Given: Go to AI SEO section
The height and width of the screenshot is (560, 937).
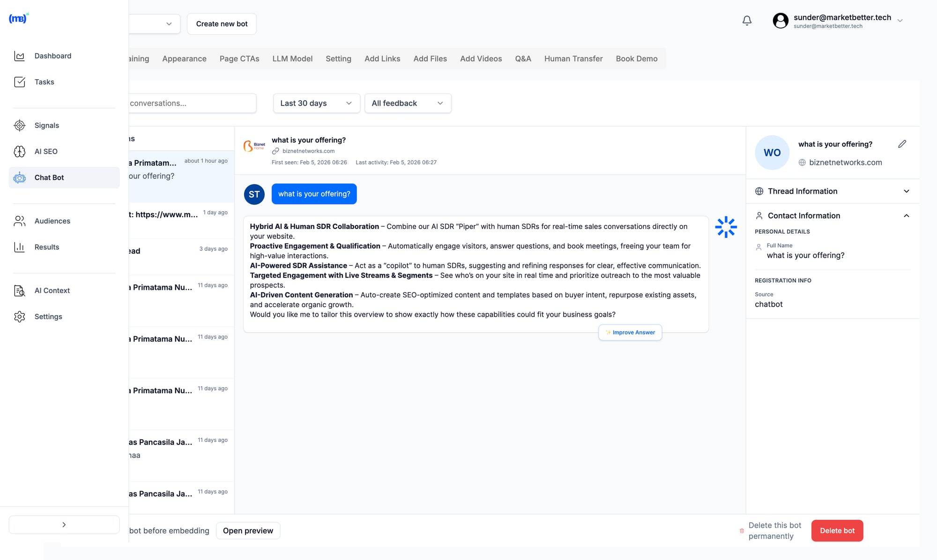Looking at the screenshot, I should click(45, 151).
